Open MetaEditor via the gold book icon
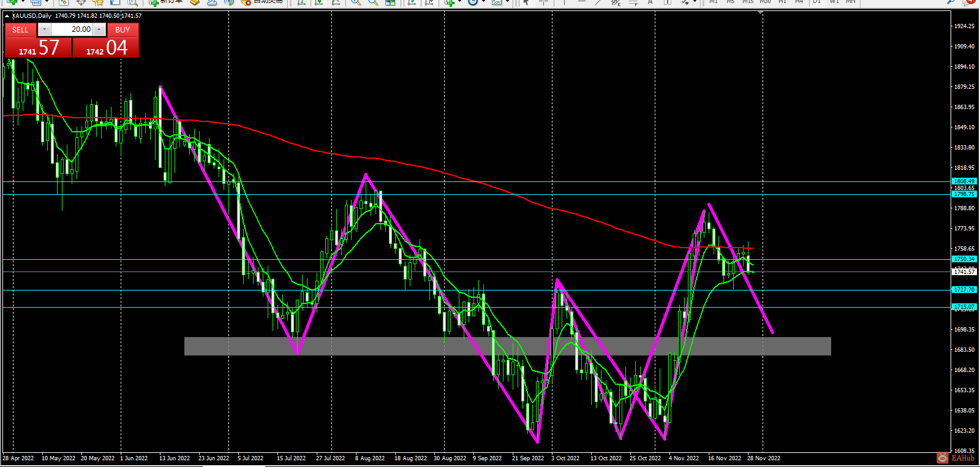This screenshot has width=980, height=467. coord(195,2)
